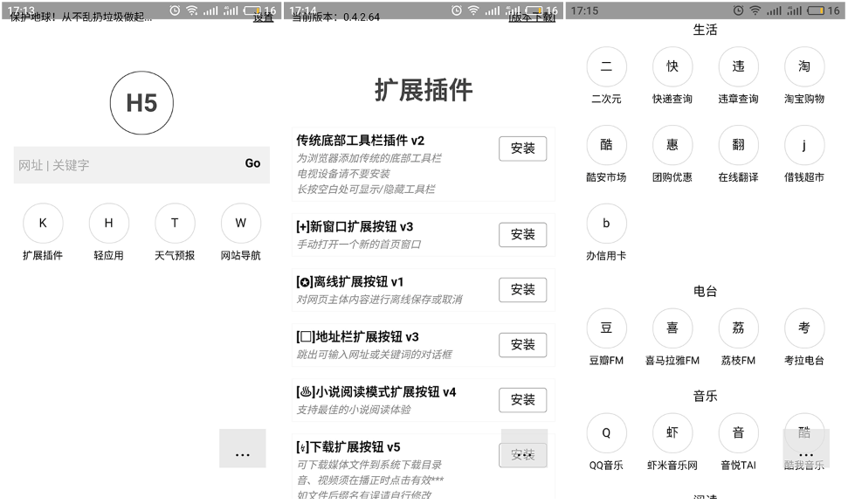This screenshot has width=848, height=504.
Task: Open the 音悦TAI icon
Action: coord(738,433)
